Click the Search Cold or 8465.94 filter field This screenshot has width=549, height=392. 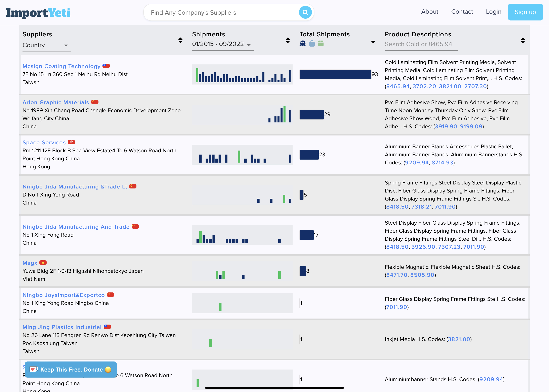[x=421, y=44]
